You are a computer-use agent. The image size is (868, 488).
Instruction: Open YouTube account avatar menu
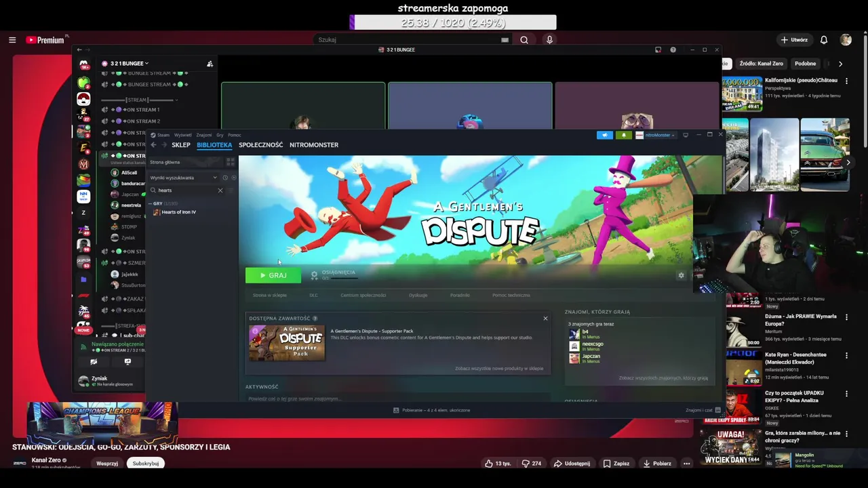pyautogui.click(x=846, y=40)
